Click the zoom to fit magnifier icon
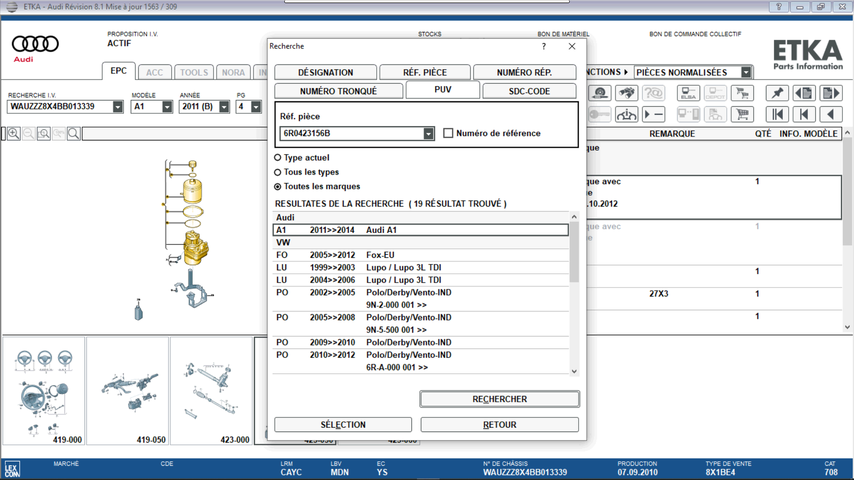This screenshot has height=480, width=854. point(44,133)
